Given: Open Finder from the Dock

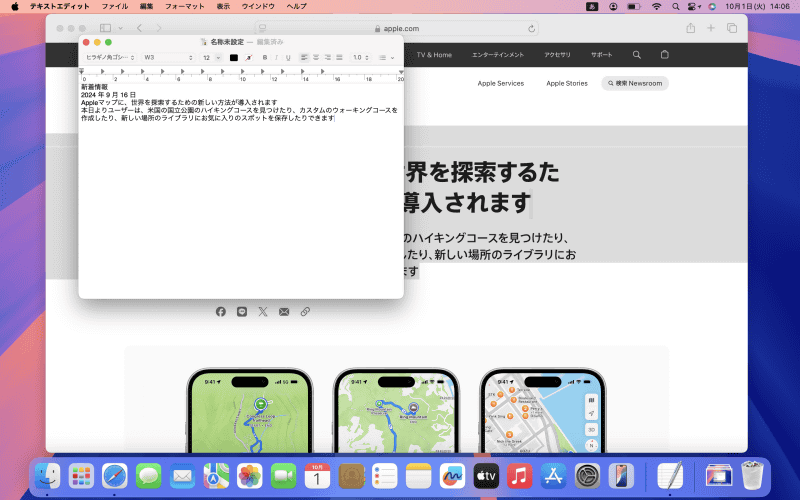Looking at the screenshot, I should point(47,476).
